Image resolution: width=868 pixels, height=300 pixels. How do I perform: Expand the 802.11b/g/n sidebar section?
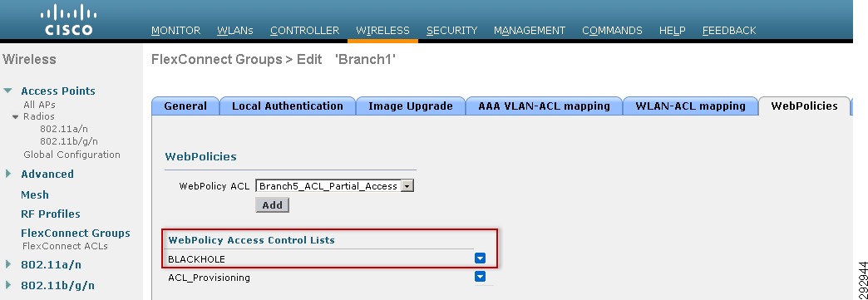click(x=7, y=286)
